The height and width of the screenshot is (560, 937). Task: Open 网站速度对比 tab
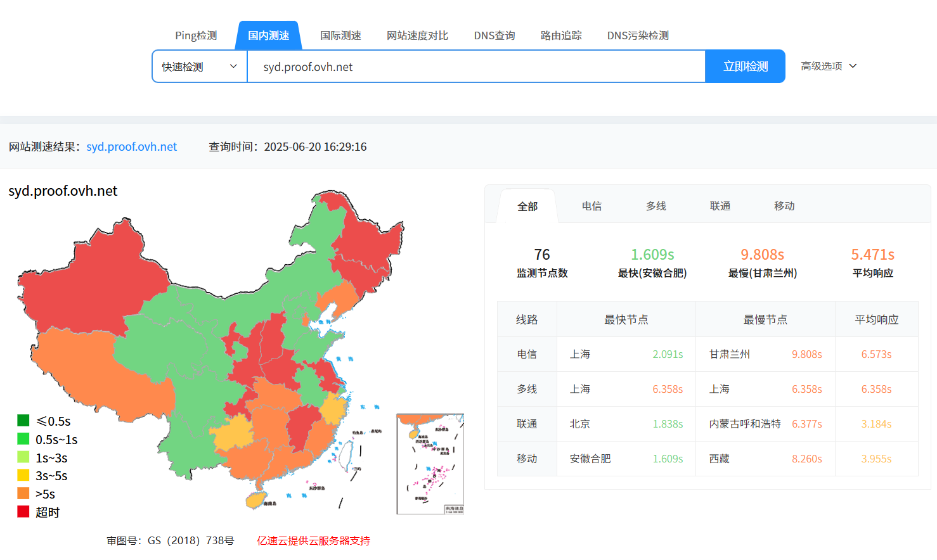pyautogui.click(x=417, y=35)
